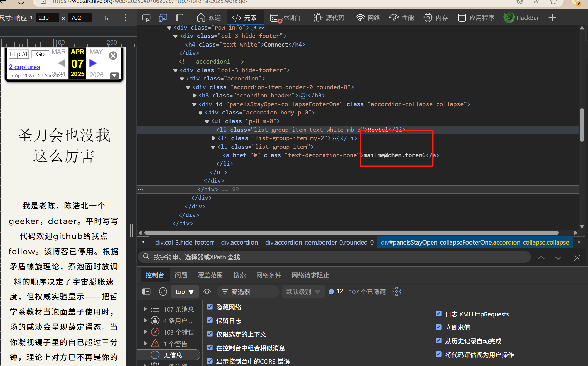588x366 pixels.
Task: Uncheck the 隐藏网络 checkbox
Action: [x=210, y=307]
